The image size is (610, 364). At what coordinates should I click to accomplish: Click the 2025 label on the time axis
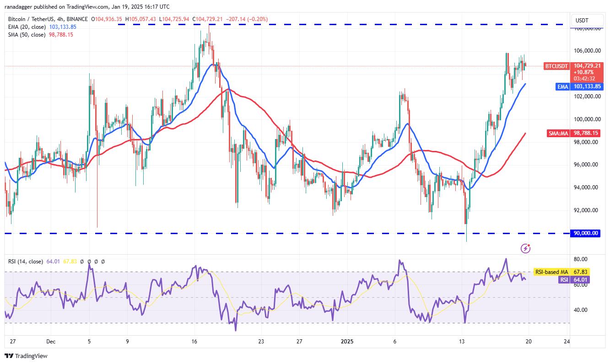pyautogui.click(x=347, y=341)
